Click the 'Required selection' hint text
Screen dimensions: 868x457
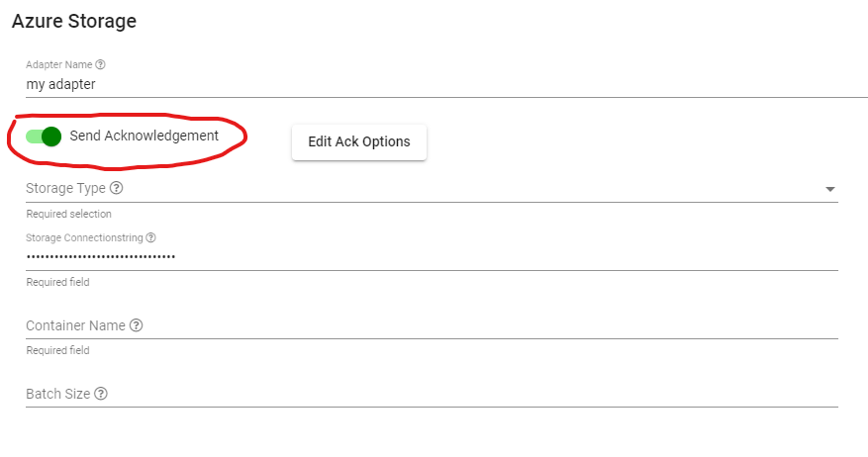click(x=68, y=214)
